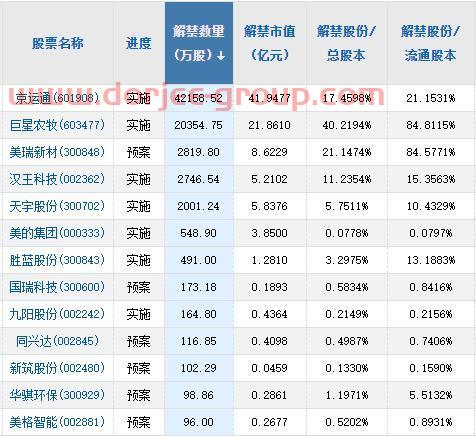Viewport: 476px width, 436px height.
Task: Click market value 0.0459
Action: pyautogui.click(x=269, y=368)
